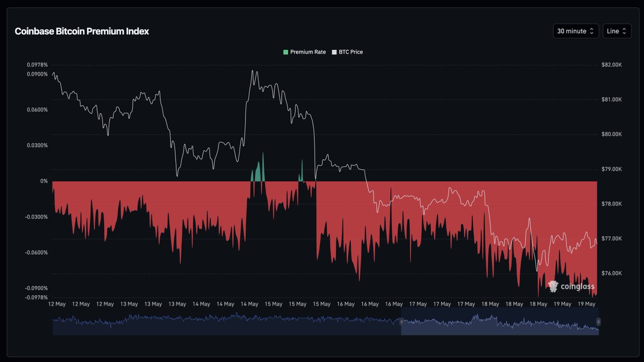
Task: Click the unselected left portion of navigator
Action: pos(226,322)
